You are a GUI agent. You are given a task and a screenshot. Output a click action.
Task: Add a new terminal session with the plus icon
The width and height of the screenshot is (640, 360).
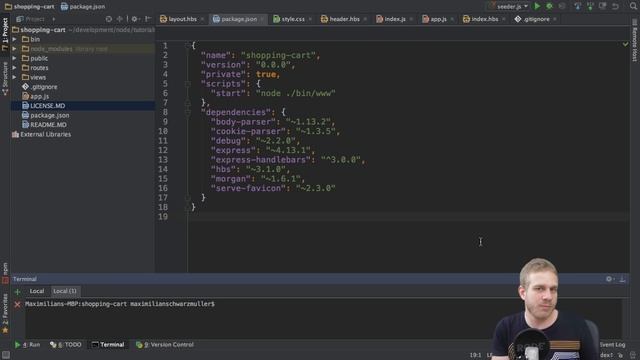17,291
